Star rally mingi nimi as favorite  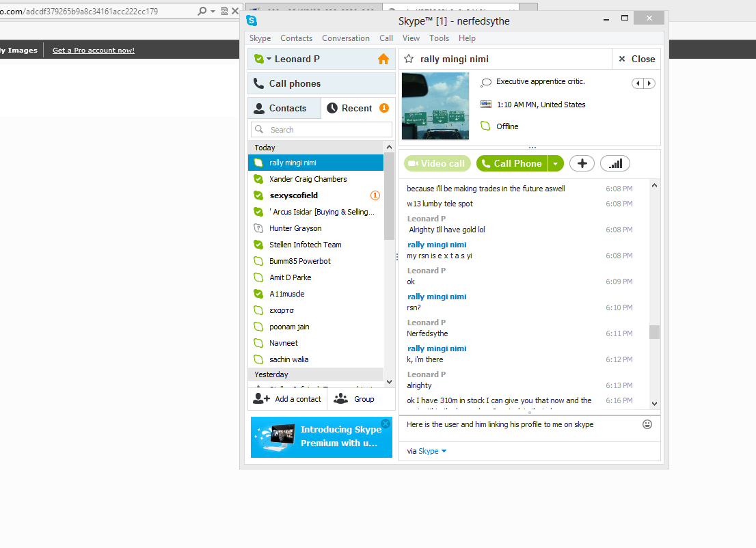(409, 59)
